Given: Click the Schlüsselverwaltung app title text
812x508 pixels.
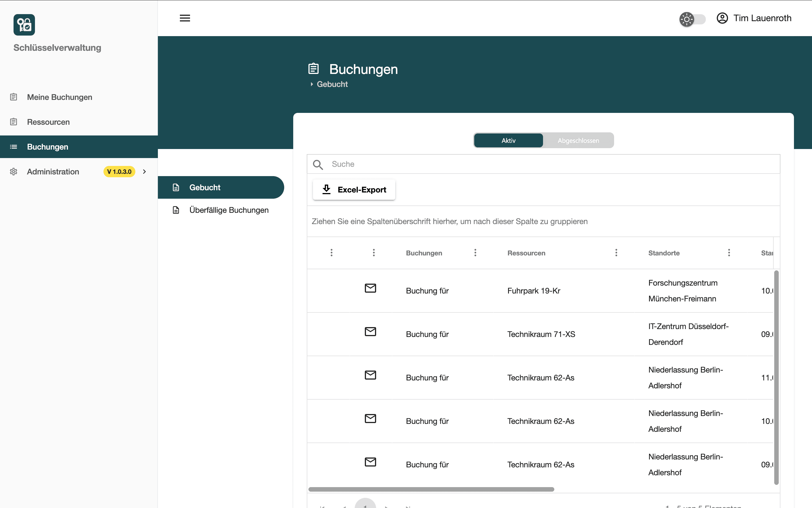Looking at the screenshot, I should click(58, 48).
